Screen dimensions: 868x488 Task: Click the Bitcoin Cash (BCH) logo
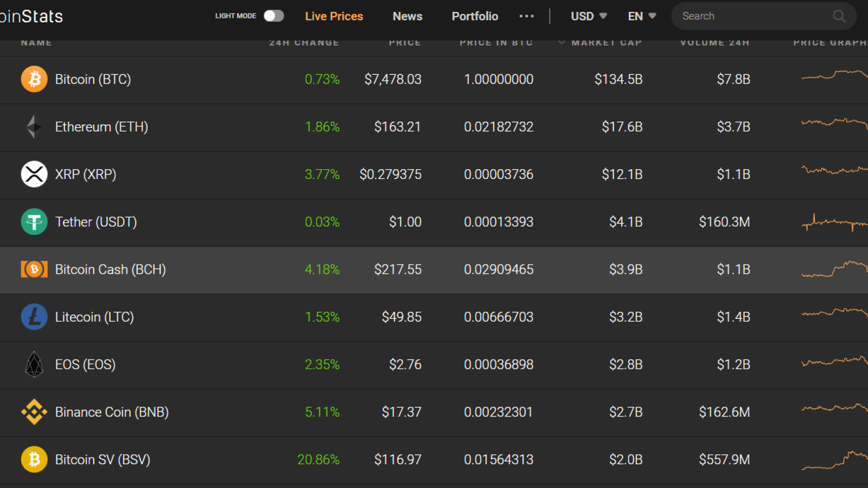tap(34, 269)
